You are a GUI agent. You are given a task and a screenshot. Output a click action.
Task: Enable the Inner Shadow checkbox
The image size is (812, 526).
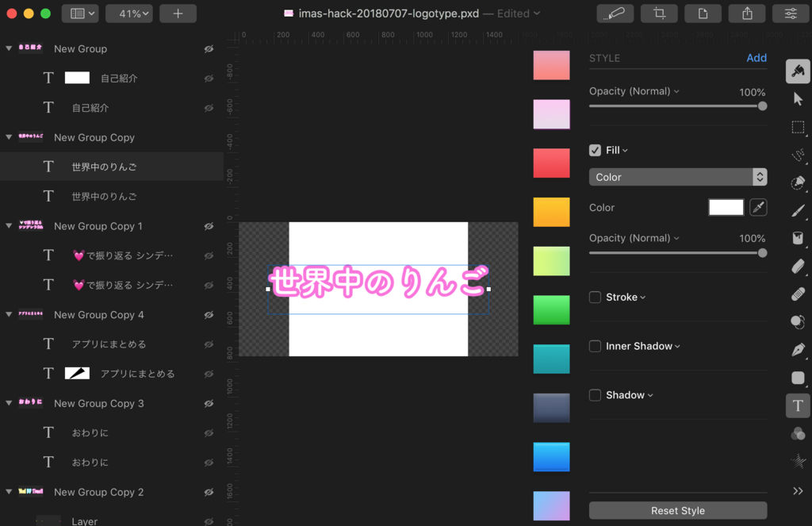tap(595, 346)
